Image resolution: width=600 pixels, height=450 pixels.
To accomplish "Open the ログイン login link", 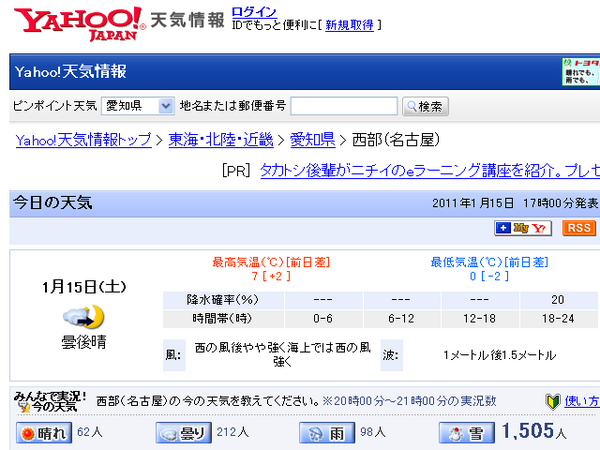I will (x=248, y=11).
